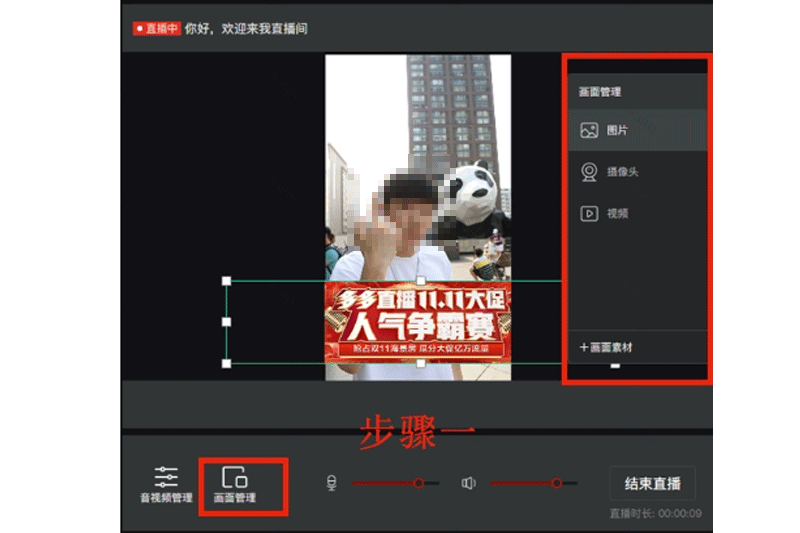800x533 pixels.
Task: Click the speaker volume slider knob
Action: [556, 483]
